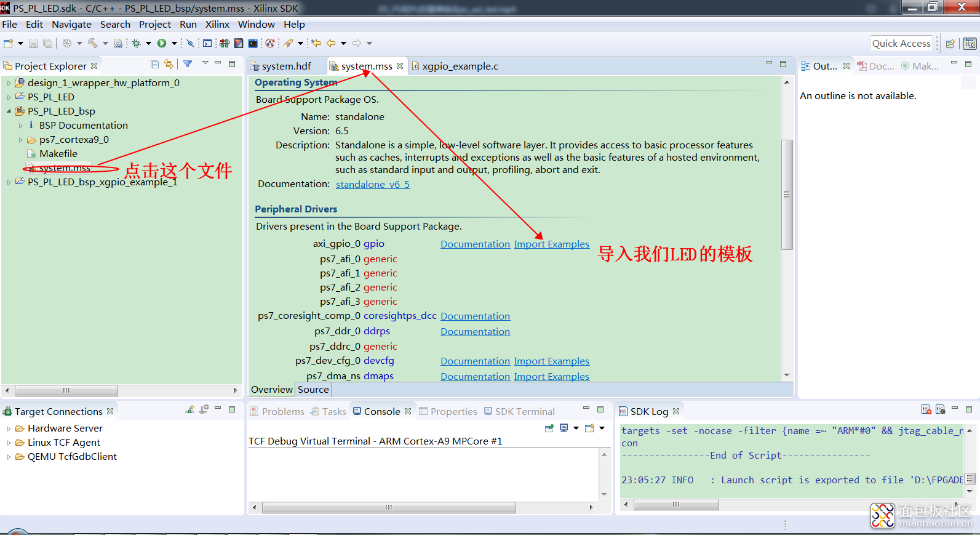Toggle Link with Editor in Project Explorer

click(169, 64)
